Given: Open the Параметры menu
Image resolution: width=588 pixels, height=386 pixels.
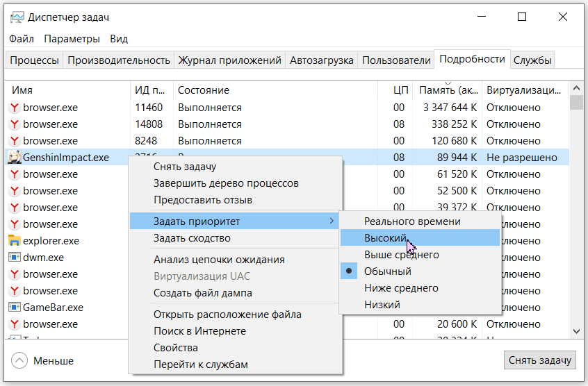Looking at the screenshot, I should tap(72, 39).
